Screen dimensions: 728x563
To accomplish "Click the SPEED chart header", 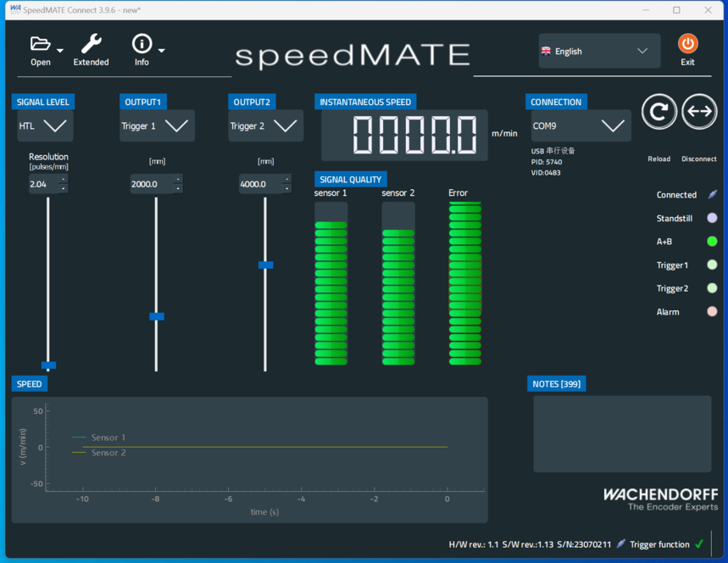I will [x=30, y=384].
